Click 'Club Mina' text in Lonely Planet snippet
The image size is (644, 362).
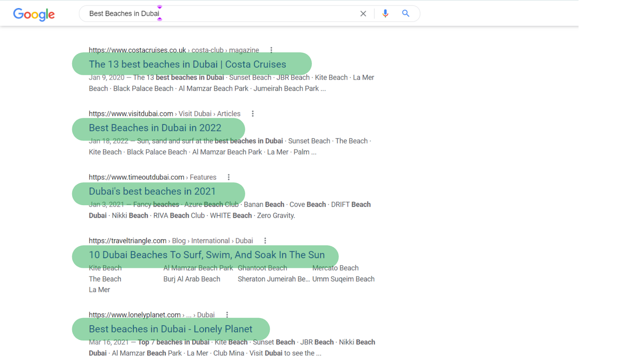coord(229,353)
